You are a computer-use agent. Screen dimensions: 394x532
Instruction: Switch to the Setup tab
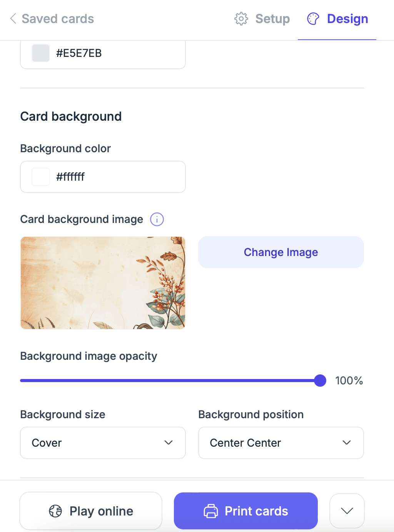[272, 18]
